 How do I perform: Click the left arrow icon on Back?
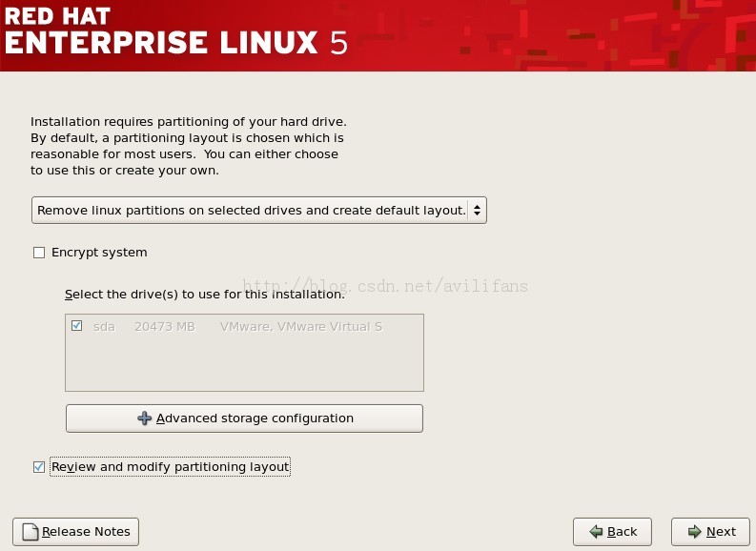click(x=596, y=532)
